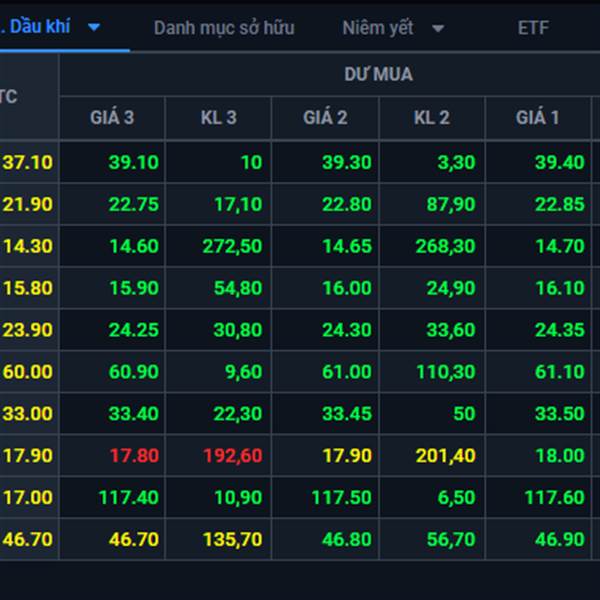Select reference price 23.90
Viewport: 600px width, 600px height.
(x=27, y=330)
